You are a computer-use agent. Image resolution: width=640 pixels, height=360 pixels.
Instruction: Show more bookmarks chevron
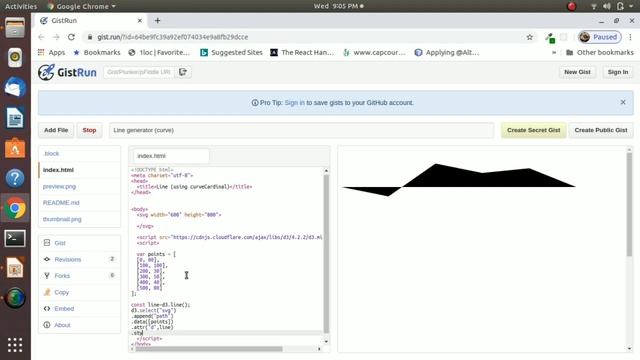[x=554, y=52]
